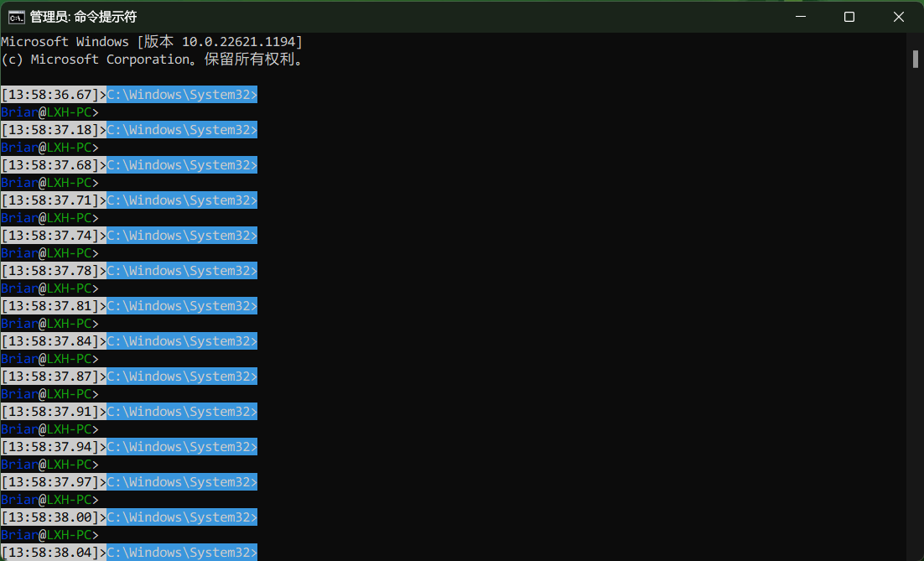Open the cmd system menu icon
This screenshot has height=561, width=924.
tap(16, 17)
